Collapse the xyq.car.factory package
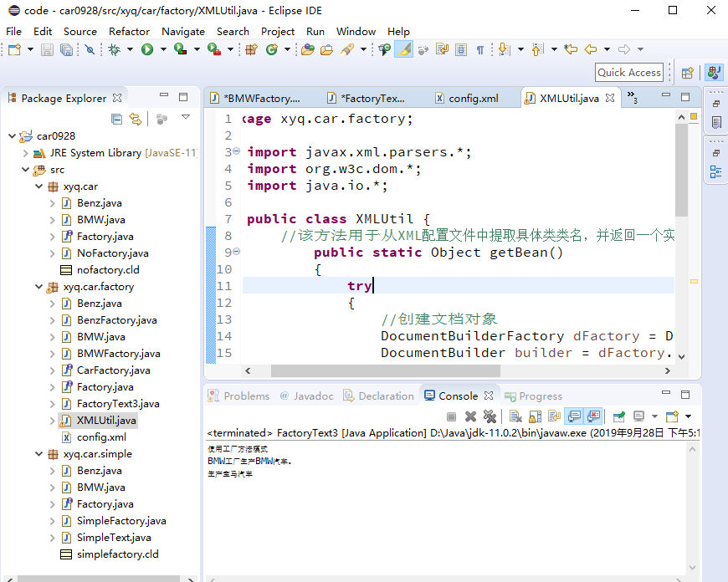 point(39,286)
